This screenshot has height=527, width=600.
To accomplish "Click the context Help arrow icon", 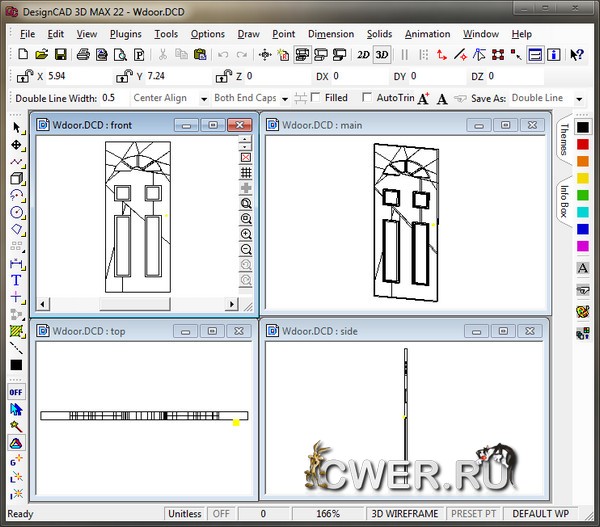I will point(577,55).
